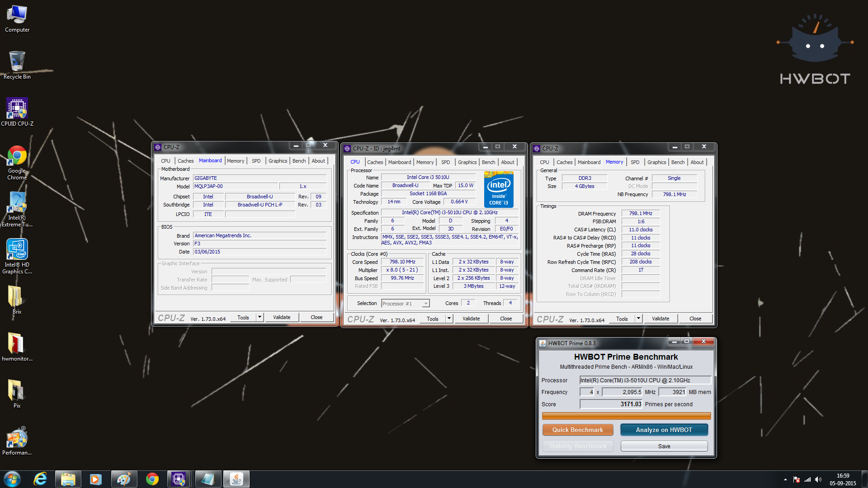Click the DRAM Frequency 798.1 MHz value
The image size is (868, 488).
641,213
